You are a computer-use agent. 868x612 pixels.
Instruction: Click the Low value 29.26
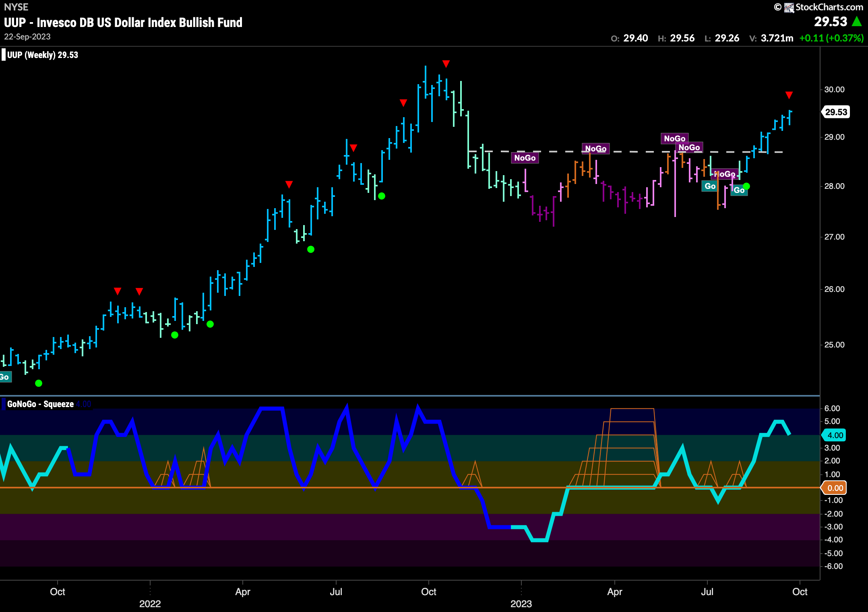(727, 38)
